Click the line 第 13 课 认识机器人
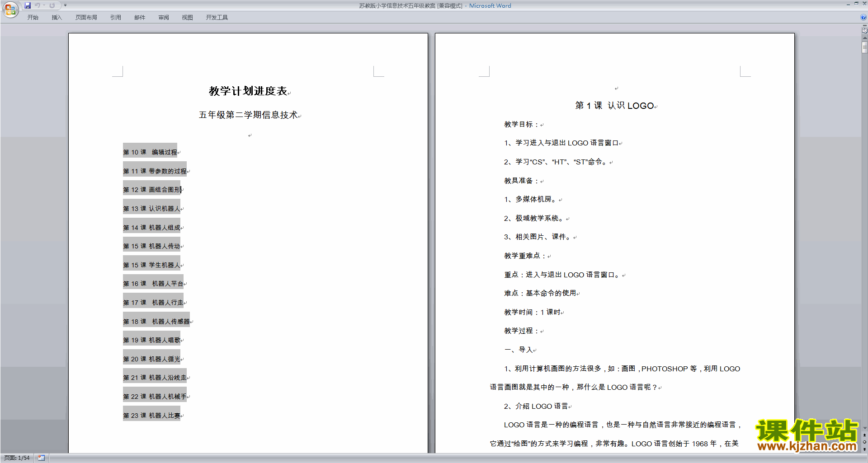868x463 pixels. click(151, 209)
